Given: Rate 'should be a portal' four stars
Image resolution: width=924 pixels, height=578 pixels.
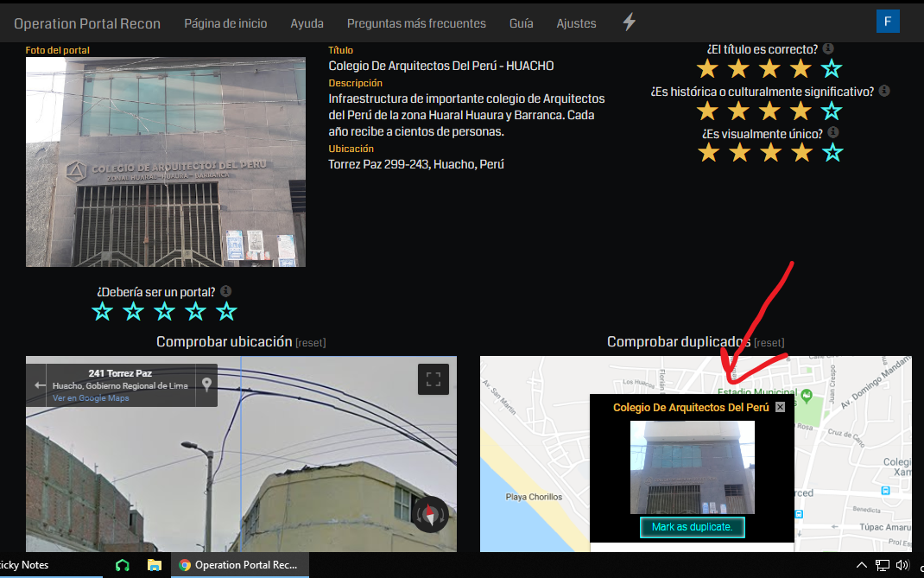Looking at the screenshot, I should coord(196,311).
